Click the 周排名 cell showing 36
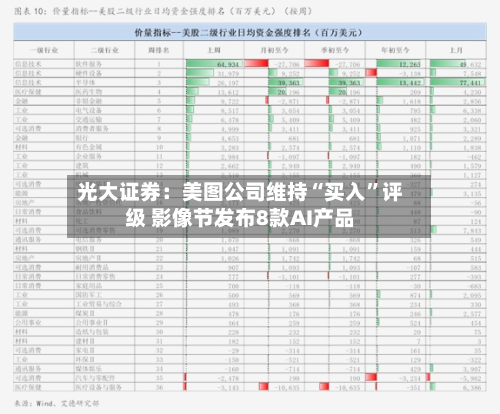The width and height of the screenshot is (500, 414). [159, 388]
